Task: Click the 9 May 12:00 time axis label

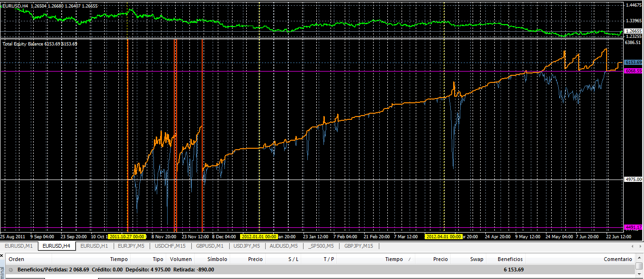Action: (528, 236)
